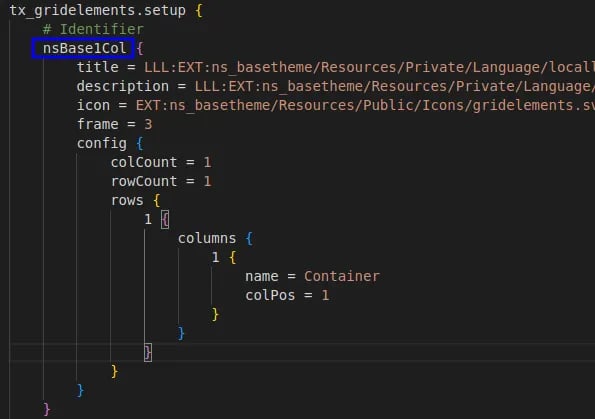This screenshot has height=419, width=595.
Task: Click the 'description' property name
Action: pos(123,86)
